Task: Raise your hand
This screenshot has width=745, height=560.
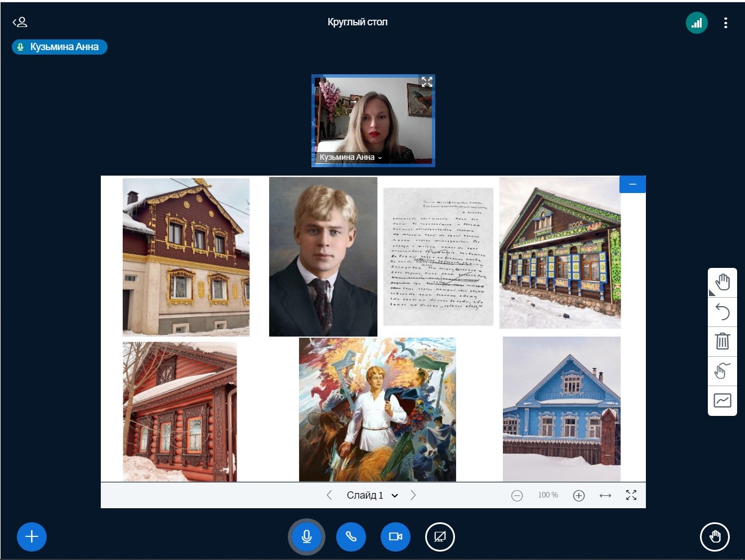Action: click(x=715, y=537)
